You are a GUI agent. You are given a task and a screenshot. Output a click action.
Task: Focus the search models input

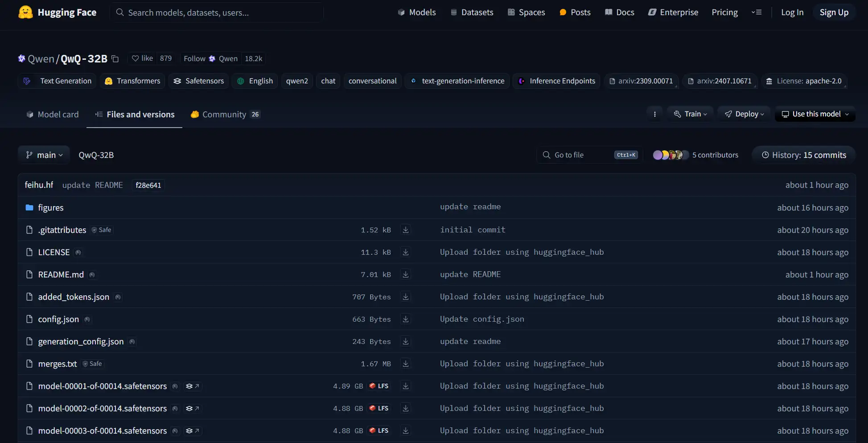pyautogui.click(x=218, y=12)
